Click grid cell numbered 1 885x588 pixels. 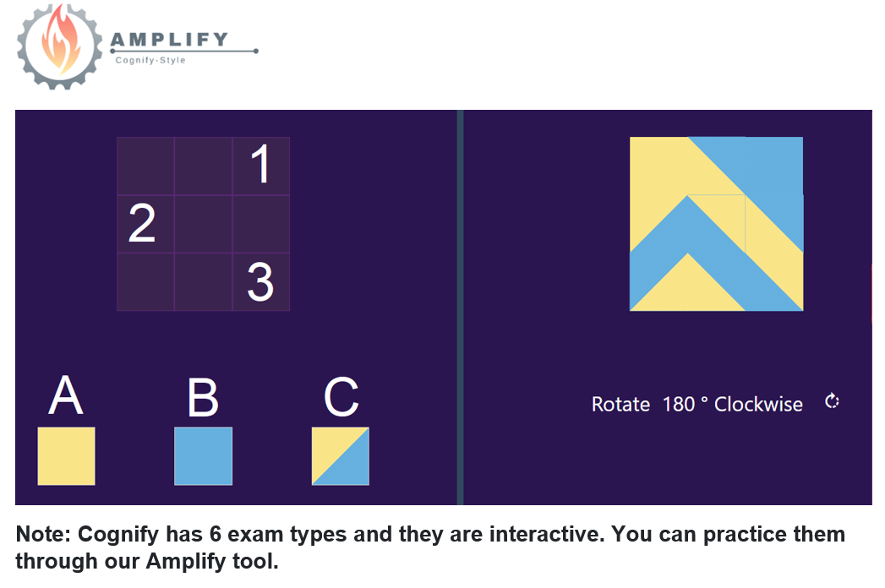[x=260, y=166]
